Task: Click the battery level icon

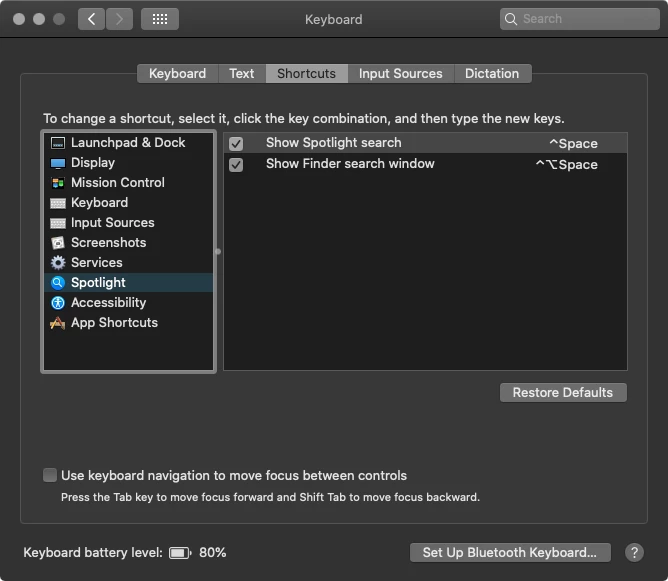Action: pos(180,553)
